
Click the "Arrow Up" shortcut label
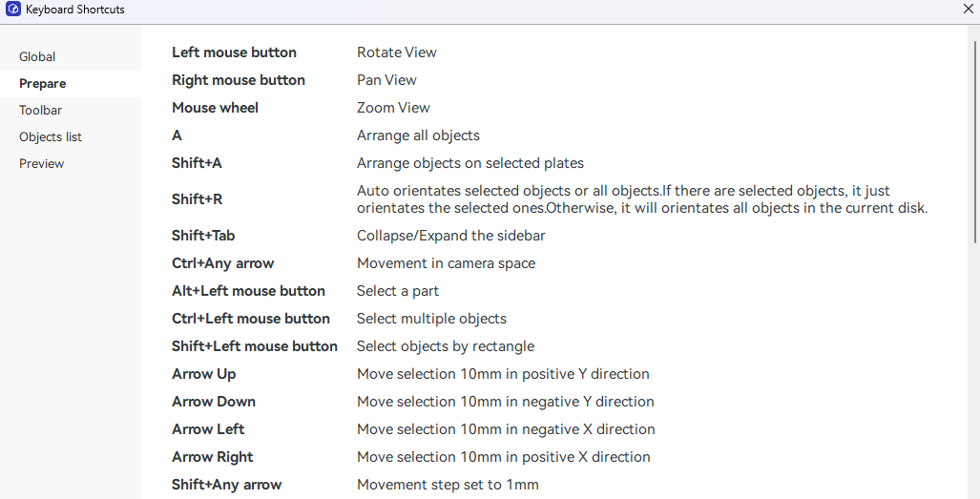point(204,374)
